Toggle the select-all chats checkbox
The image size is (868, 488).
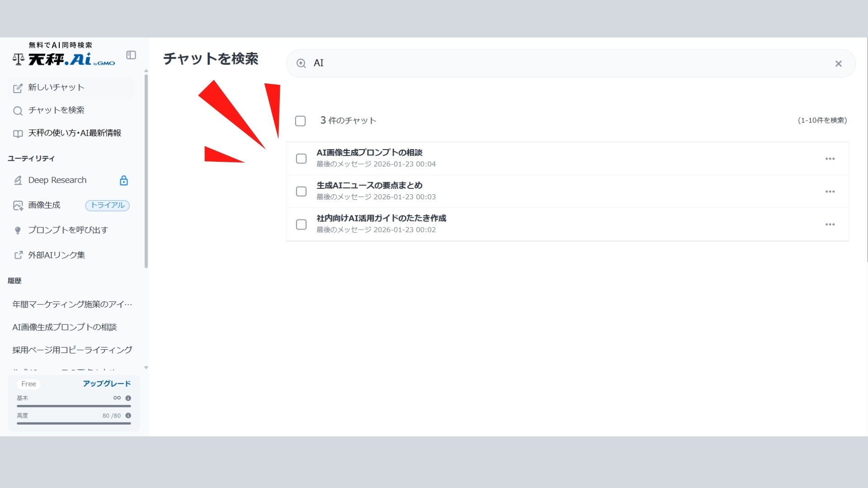click(300, 121)
